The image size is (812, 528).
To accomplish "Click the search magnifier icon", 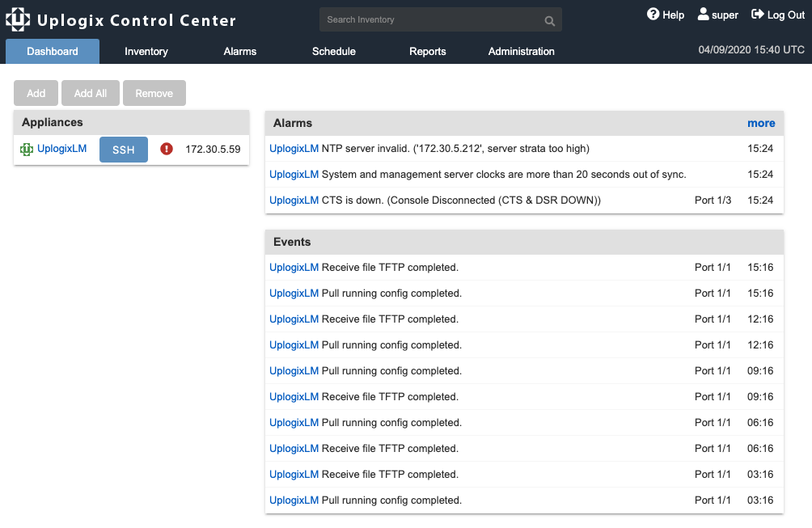I will (x=549, y=21).
